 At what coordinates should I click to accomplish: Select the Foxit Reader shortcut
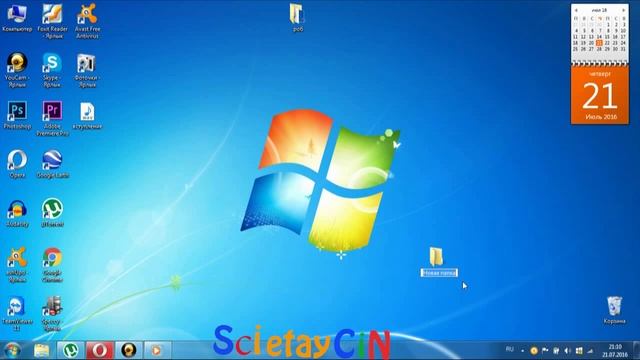(52, 21)
